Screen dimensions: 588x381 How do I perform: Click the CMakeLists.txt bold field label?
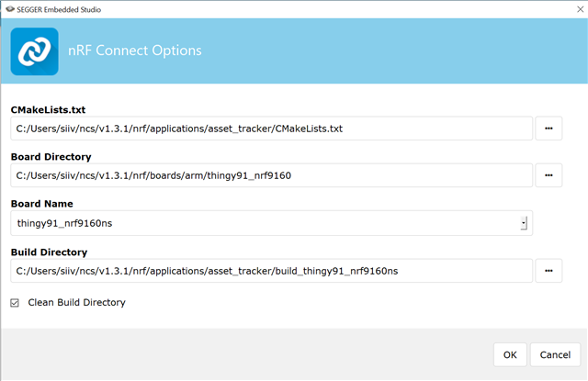(48, 110)
